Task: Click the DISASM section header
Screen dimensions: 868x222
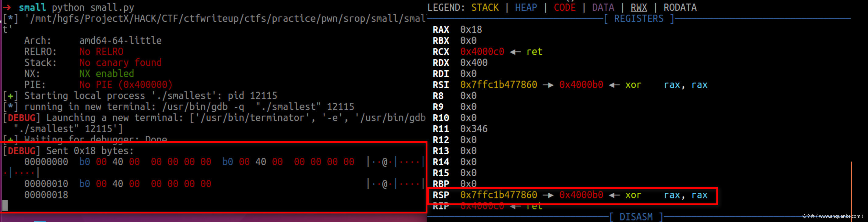Action: click(636, 217)
